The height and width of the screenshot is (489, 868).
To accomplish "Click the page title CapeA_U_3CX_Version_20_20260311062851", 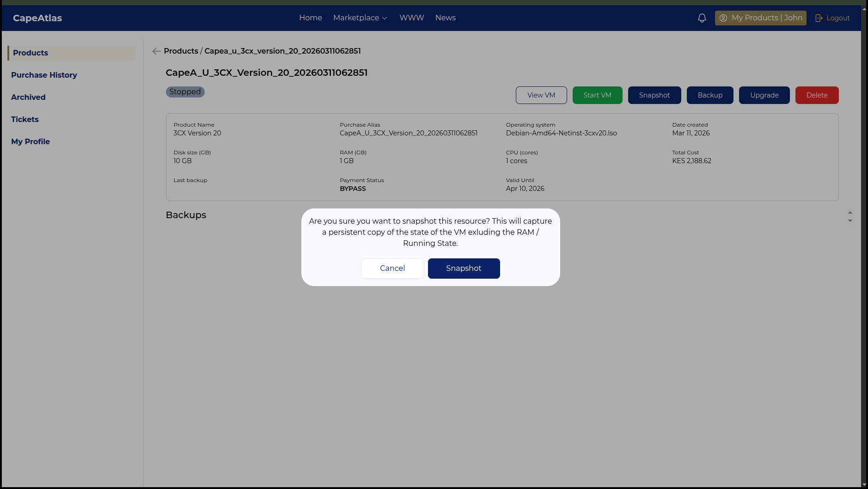I will pos(267,73).
